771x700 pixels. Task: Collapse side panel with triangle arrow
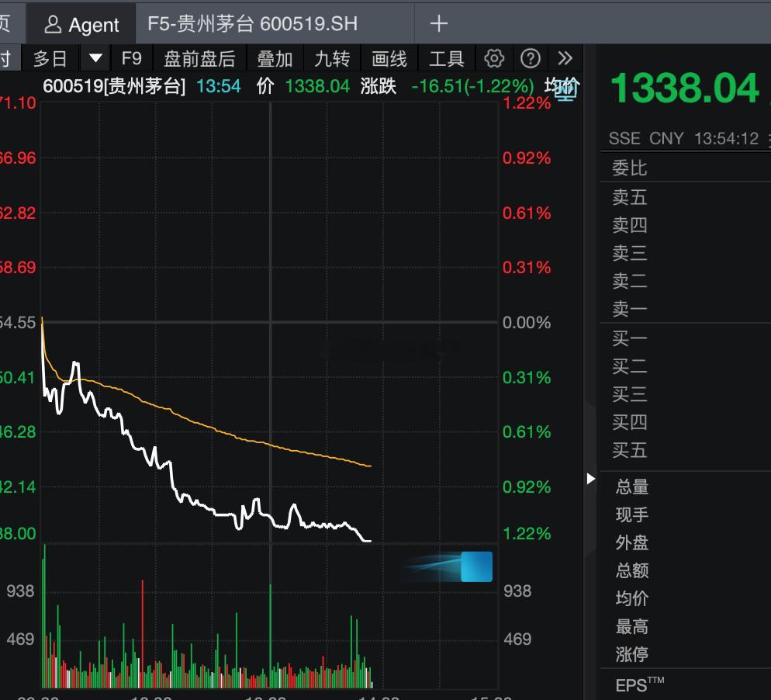(x=590, y=479)
